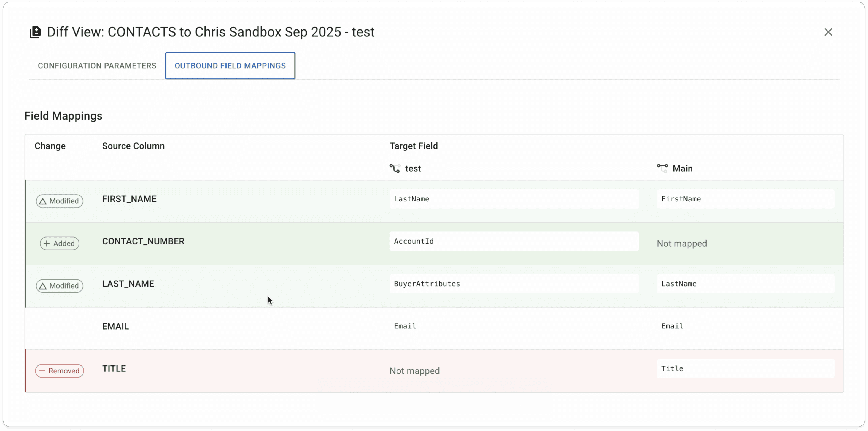Click the Source Column header

pos(133,146)
